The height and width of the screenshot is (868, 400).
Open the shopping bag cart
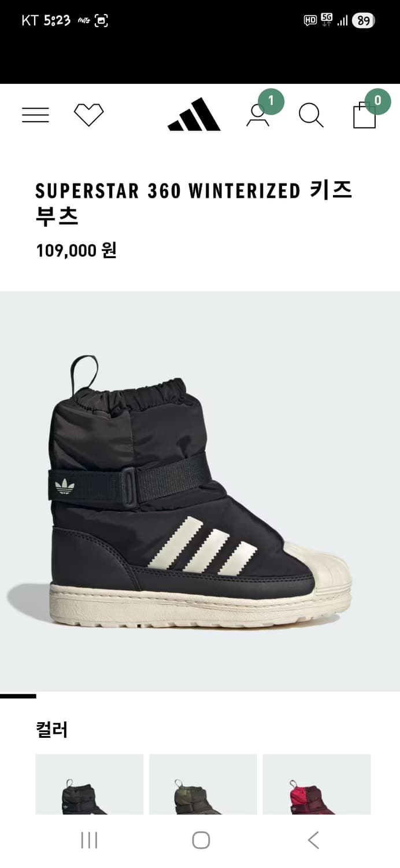pos(364,115)
